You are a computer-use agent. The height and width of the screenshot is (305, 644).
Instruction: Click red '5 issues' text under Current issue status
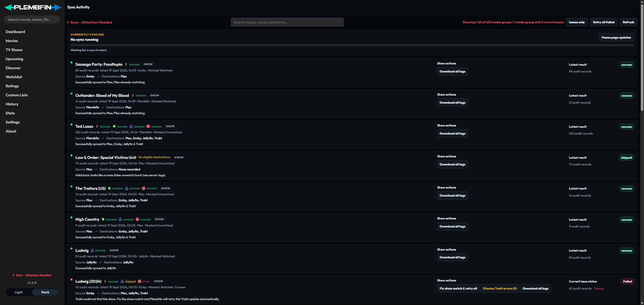coord(598,288)
